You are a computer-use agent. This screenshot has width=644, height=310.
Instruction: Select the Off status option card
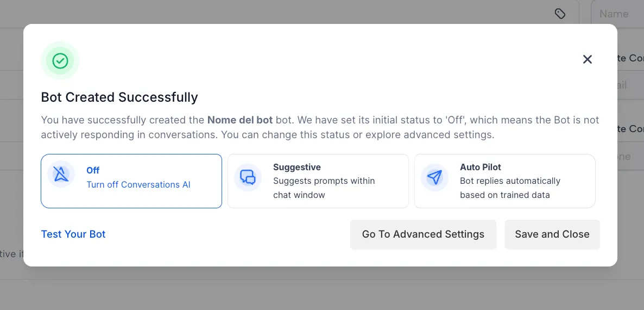pyautogui.click(x=131, y=181)
